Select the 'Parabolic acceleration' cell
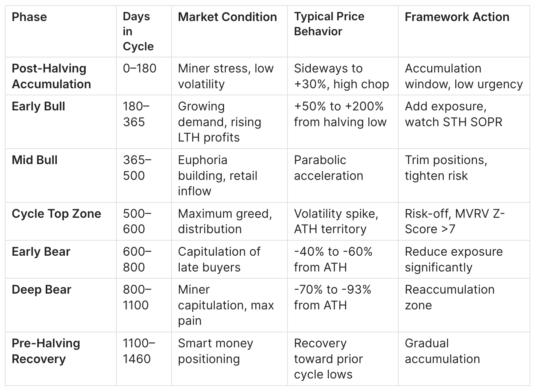The image size is (539, 392). (x=328, y=168)
